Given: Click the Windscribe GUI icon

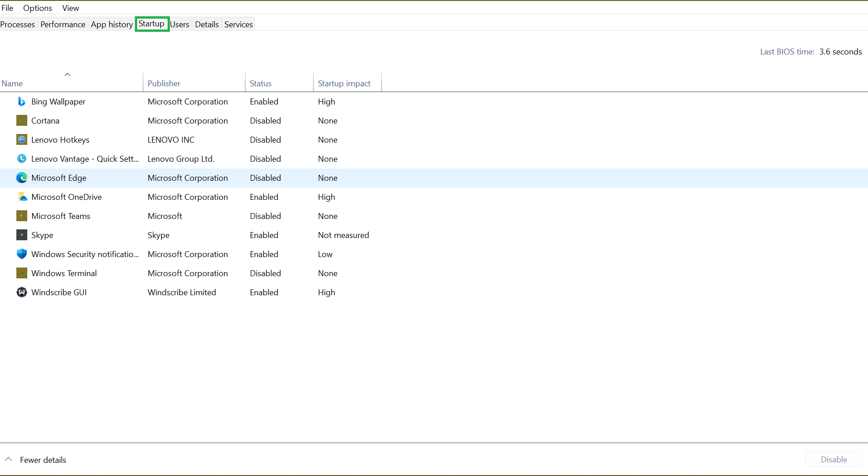Looking at the screenshot, I should click(x=21, y=292).
